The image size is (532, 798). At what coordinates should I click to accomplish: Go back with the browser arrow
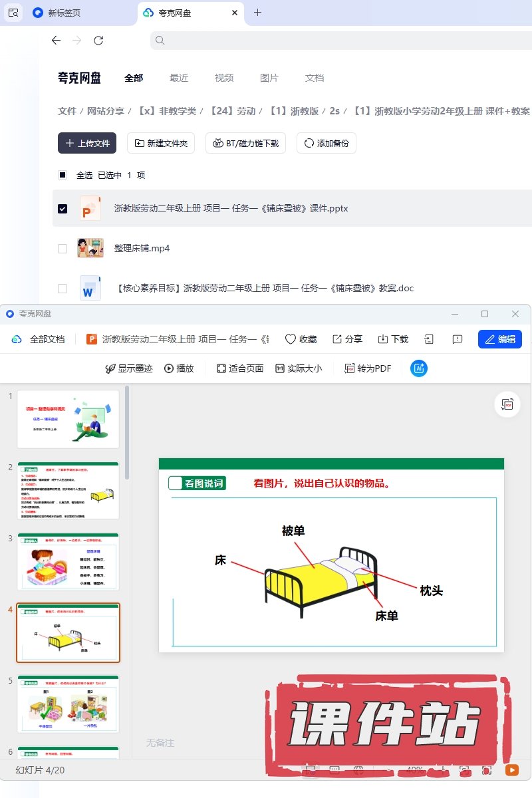point(56,41)
